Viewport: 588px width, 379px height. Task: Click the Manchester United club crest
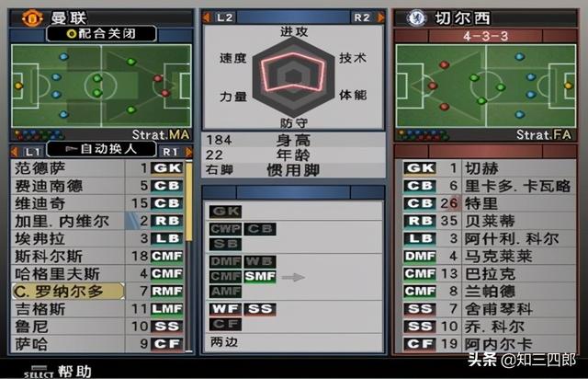pyautogui.click(x=32, y=17)
